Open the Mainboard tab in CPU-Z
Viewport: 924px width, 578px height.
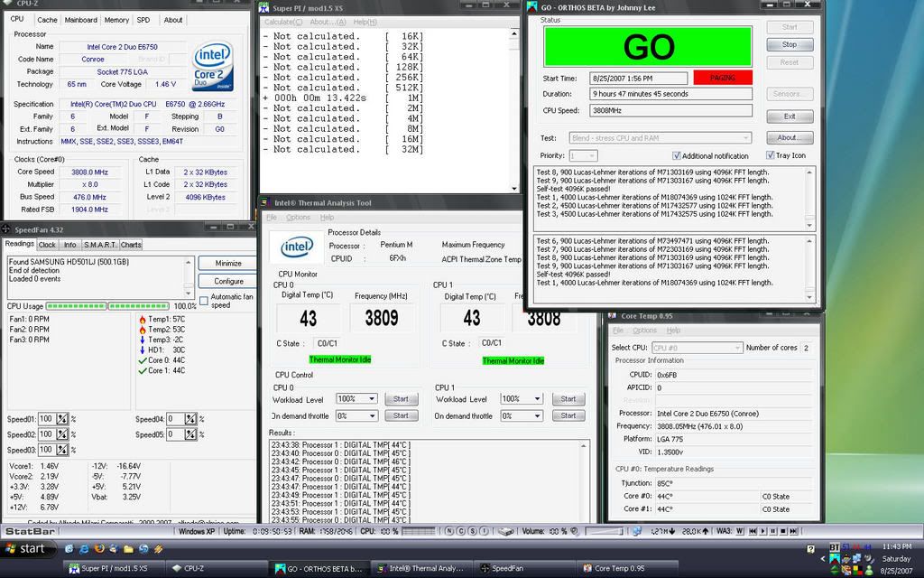pos(80,20)
